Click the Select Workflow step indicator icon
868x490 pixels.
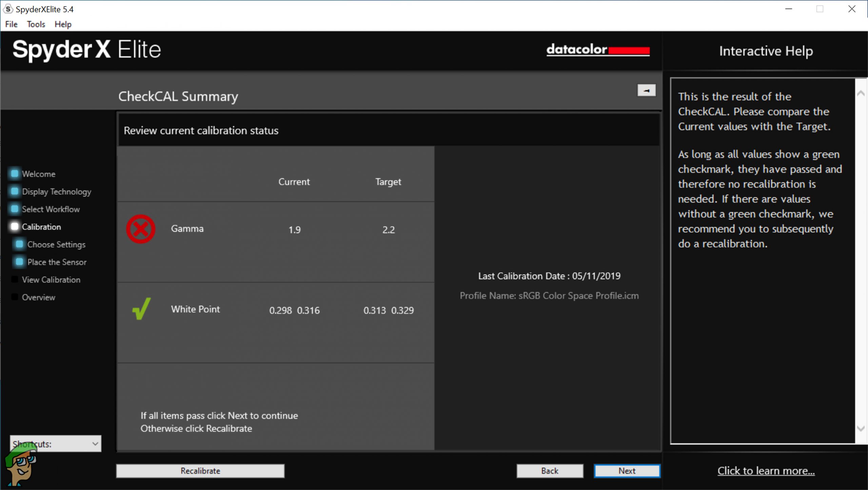pos(15,209)
